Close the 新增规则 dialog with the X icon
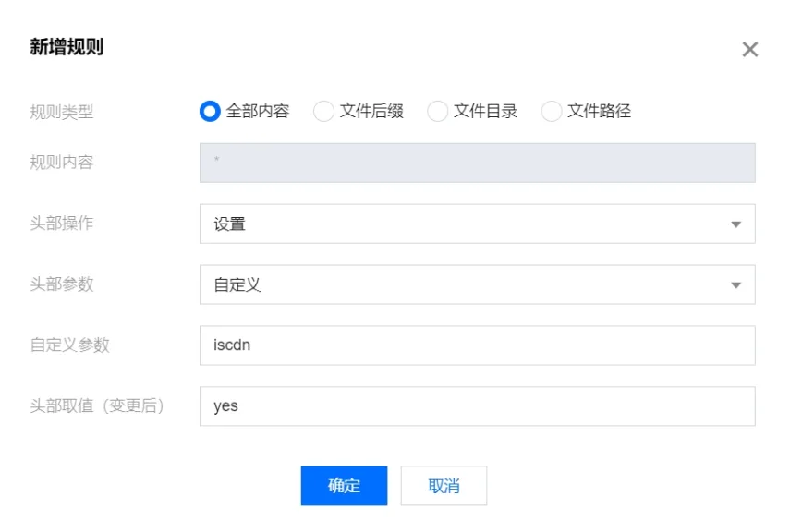The height and width of the screenshot is (532, 790). (749, 50)
